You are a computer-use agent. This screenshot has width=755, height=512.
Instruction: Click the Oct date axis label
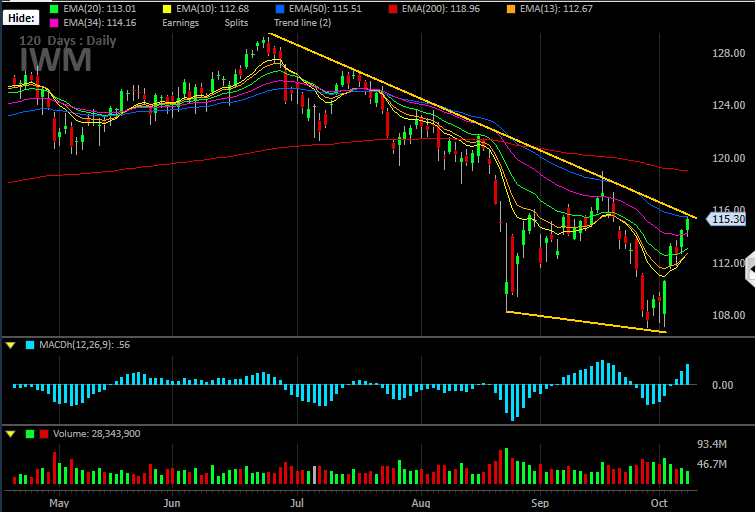(659, 503)
